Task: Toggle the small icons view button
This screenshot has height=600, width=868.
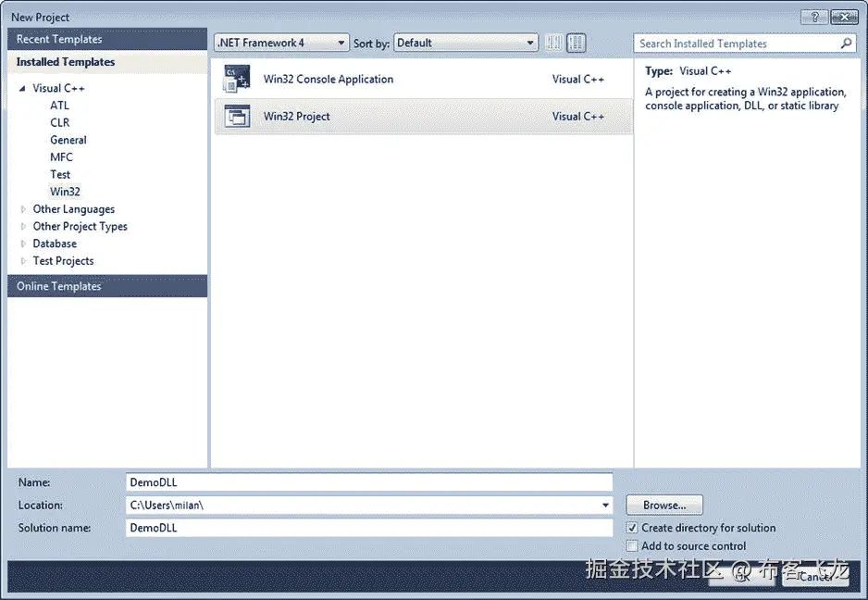Action: tap(553, 43)
